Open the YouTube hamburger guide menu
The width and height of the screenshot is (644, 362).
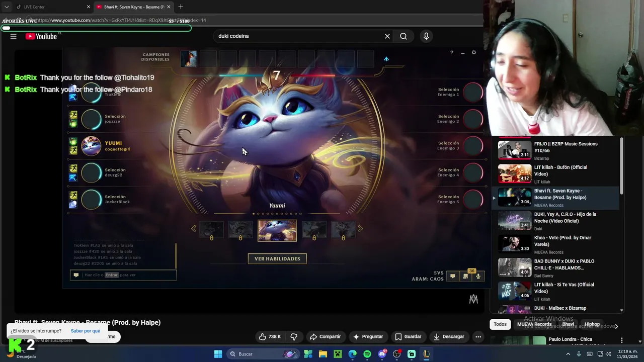click(x=14, y=36)
